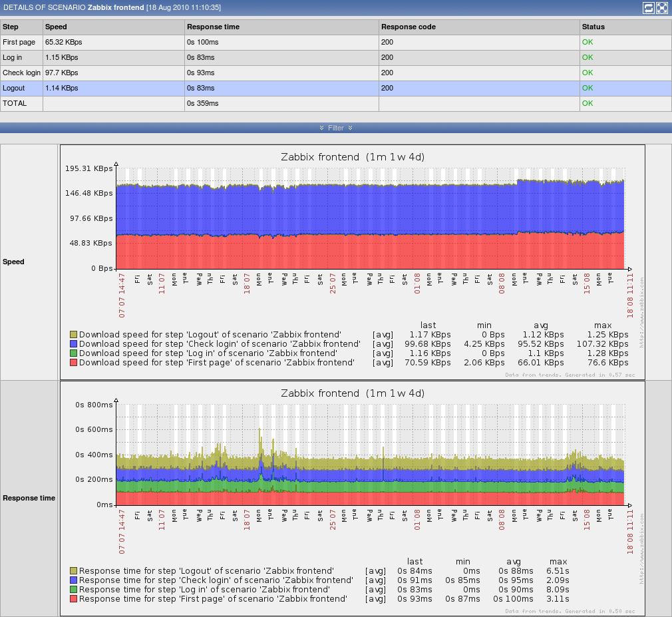This screenshot has width=672, height=617.
Task: Select the "Logout" step cell
Action: 21,88
